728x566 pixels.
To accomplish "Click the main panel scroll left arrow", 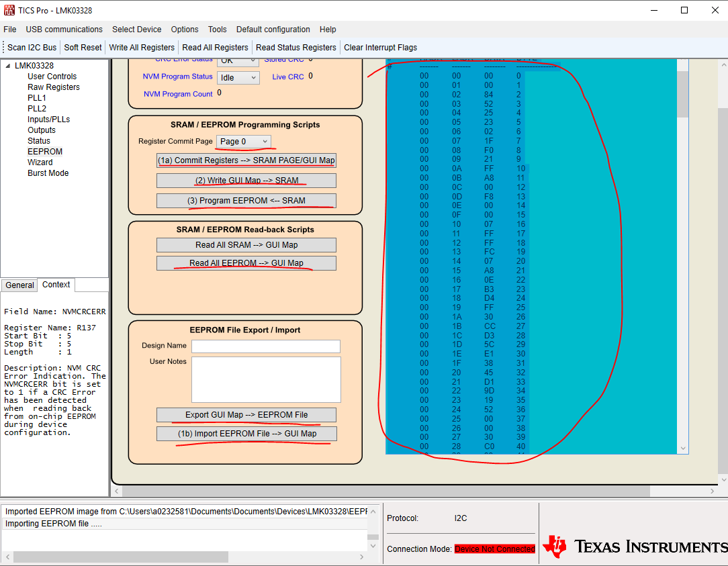I will [117, 491].
